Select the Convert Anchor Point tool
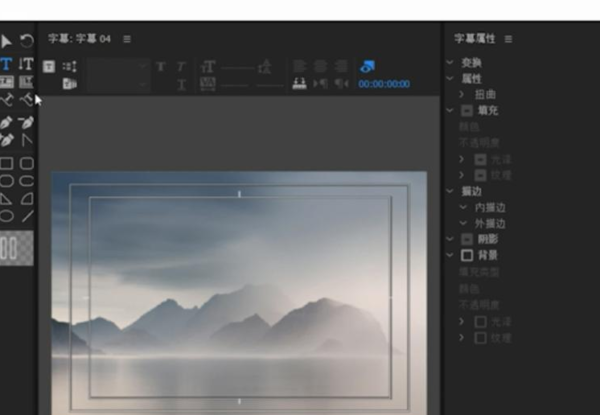This screenshot has width=600, height=415. (x=27, y=140)
